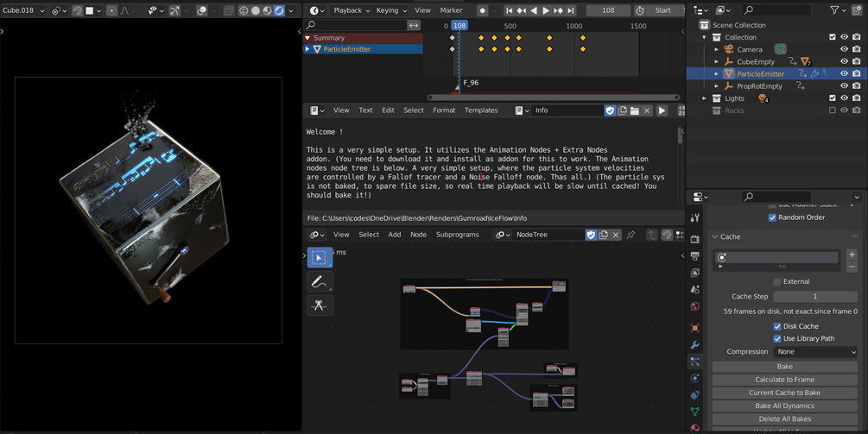Uncheck Use Library Path
This screenshot has width=868, height=434.
click(777, 339)
